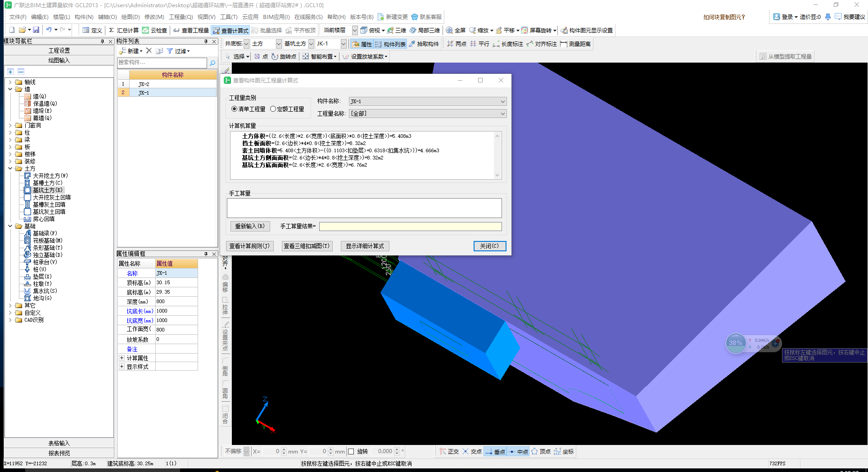This screenshot has height=472, width=868.
Task: Select 对齐标注 aligned dimension tool
Action: 542,44
